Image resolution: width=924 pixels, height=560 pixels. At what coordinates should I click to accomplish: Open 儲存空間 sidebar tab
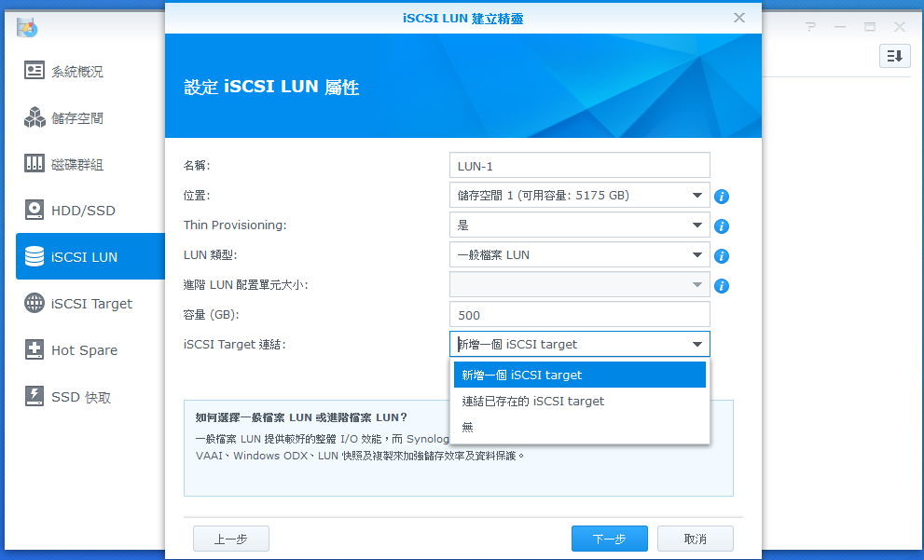tap(90, 117)
